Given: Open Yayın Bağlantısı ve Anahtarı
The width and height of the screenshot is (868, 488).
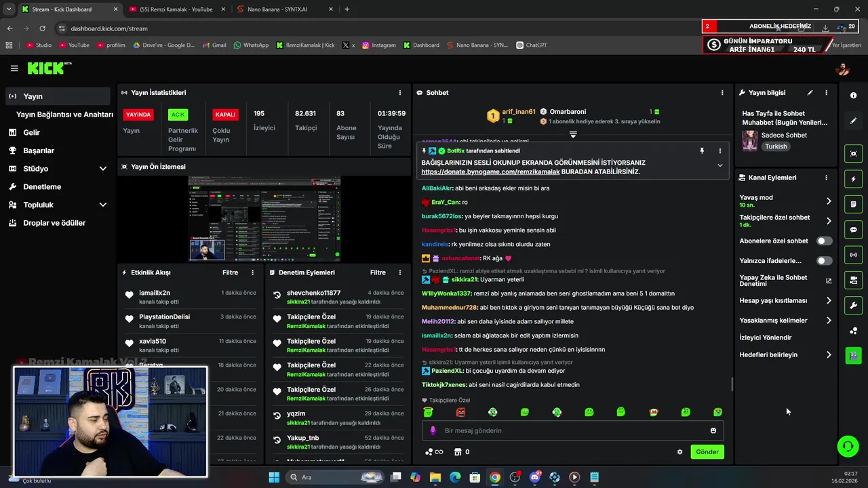Looking at the screenshot, I should (64, 115).
